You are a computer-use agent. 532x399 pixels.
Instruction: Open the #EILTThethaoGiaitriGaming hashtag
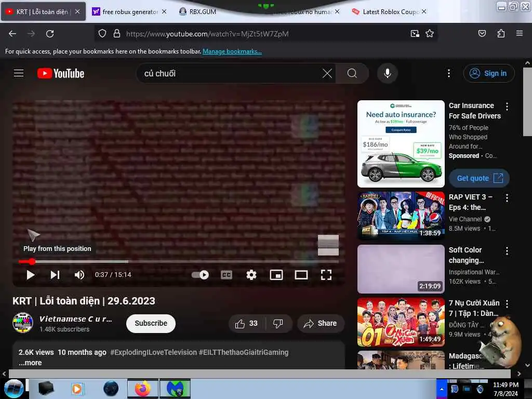(244, 352)
